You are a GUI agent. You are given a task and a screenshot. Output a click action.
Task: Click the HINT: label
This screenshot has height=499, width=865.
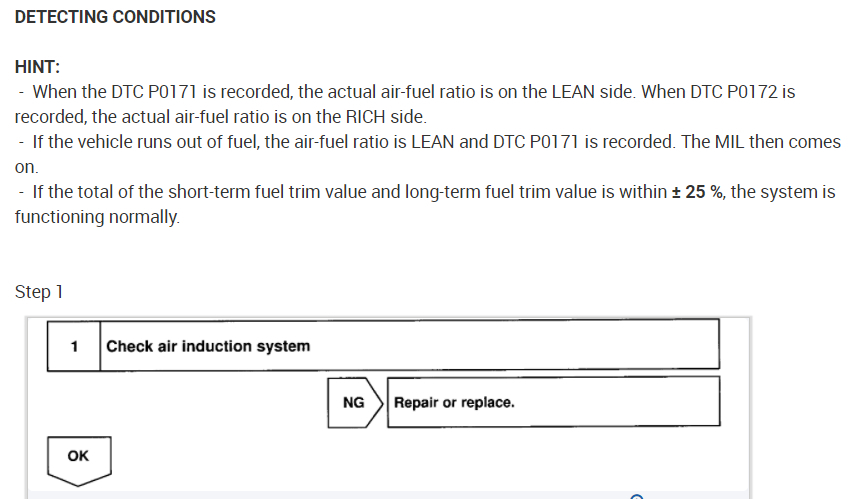(38, 67)
